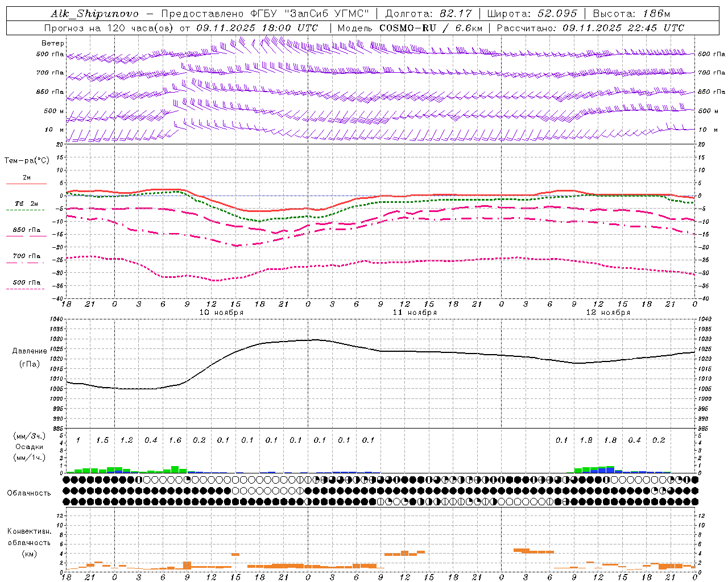728x582 pixels.
Task: Click the "12 ноября" date label
Action: [609, 313]
